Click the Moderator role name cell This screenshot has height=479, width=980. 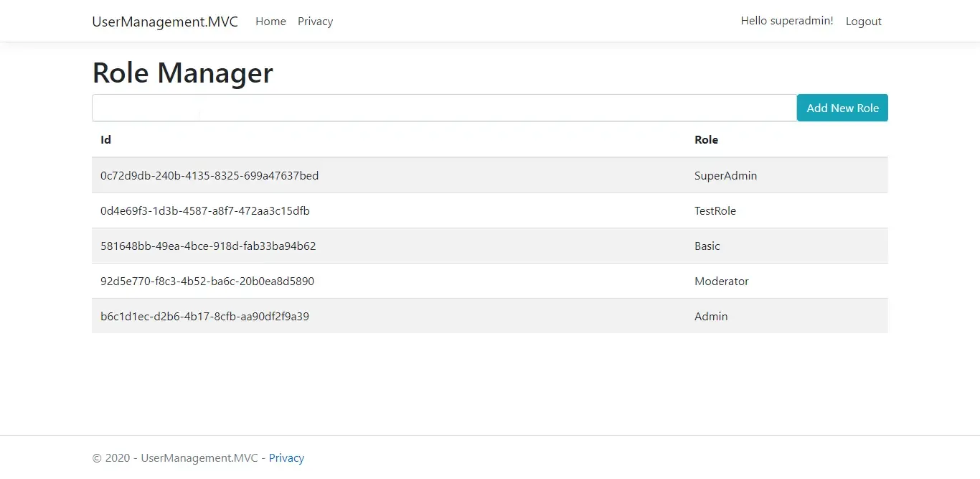[722, 281]
